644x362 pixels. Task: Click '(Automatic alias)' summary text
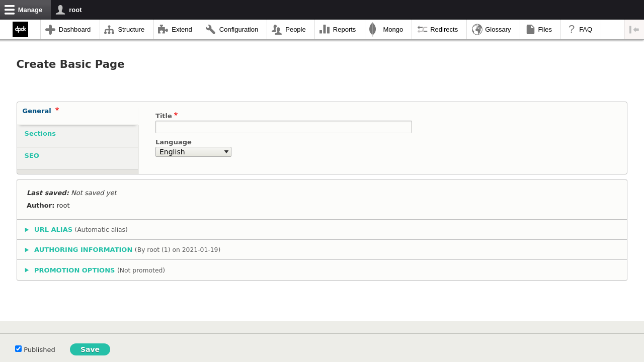pyautogui.click(x=101, y=230)
